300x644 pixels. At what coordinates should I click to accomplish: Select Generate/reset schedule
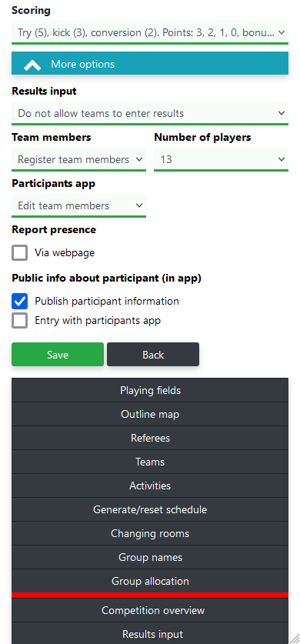pos(150,509)
